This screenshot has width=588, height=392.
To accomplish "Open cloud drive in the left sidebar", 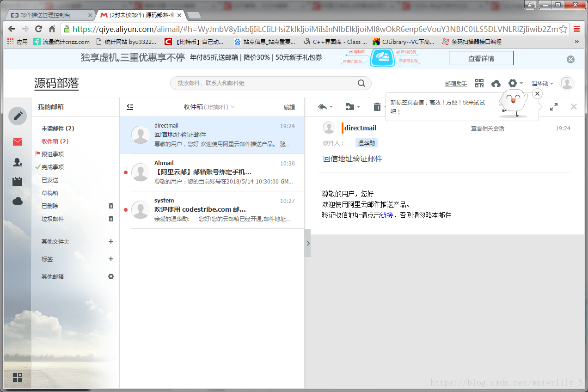I will click(18, 201).
